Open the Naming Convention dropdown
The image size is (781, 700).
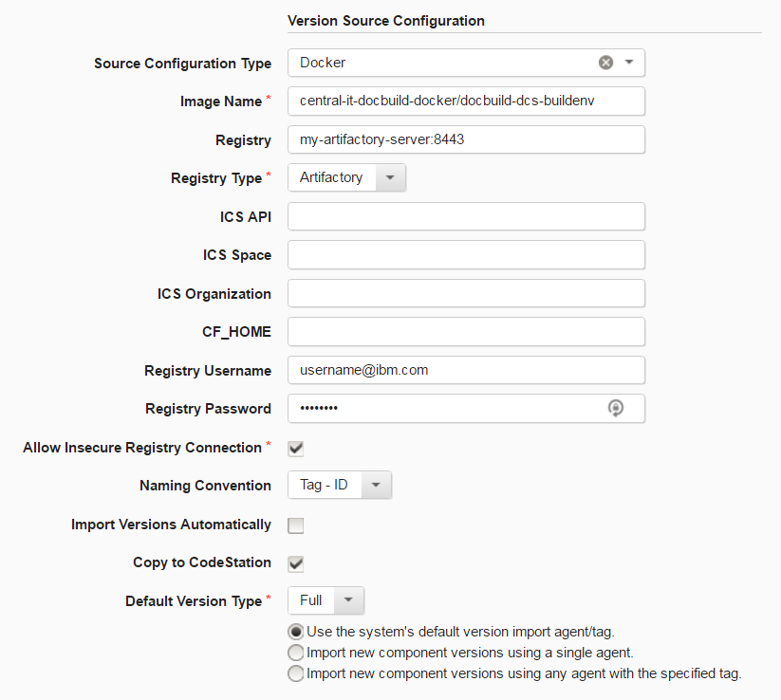pos(377,485)
